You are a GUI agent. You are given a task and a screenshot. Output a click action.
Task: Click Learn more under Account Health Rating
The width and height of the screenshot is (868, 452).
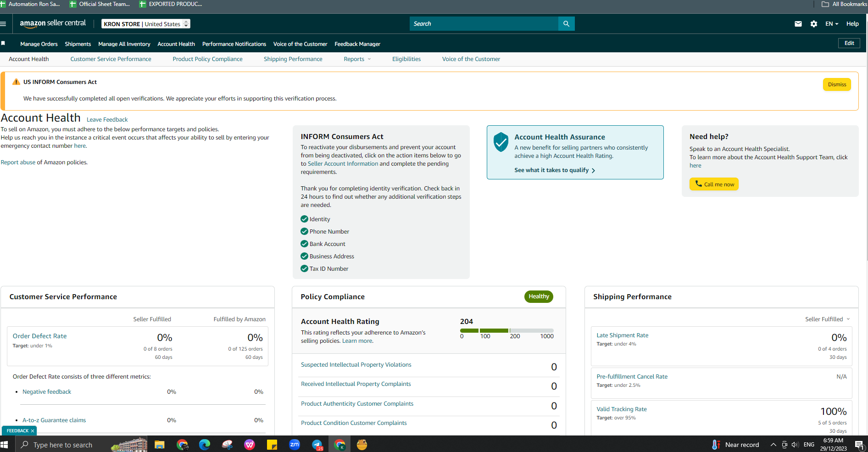[357, 341]
